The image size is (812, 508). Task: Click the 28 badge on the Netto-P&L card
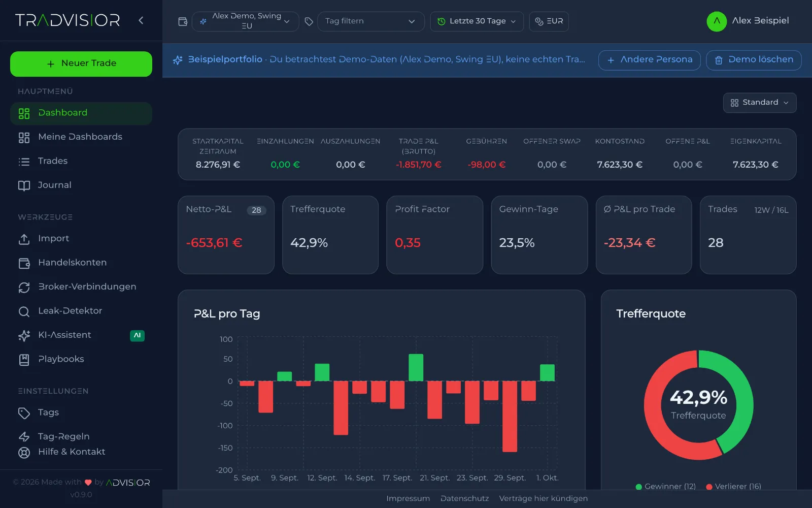[256, 210]
